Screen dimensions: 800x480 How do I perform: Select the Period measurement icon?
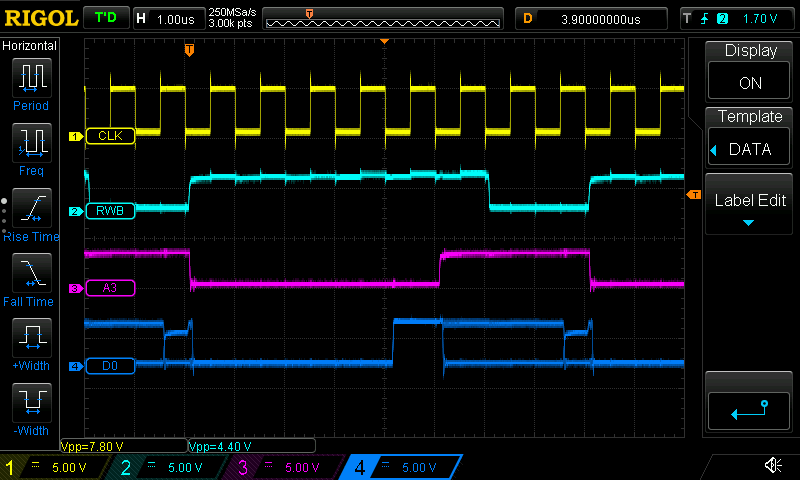[30, 76]
